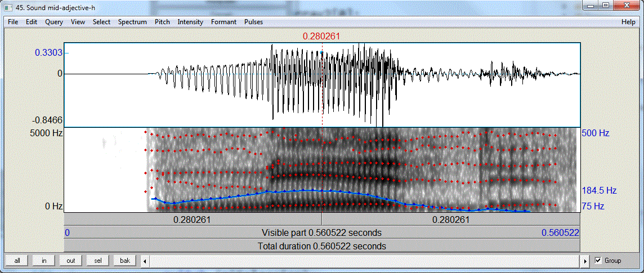Click the red cursor time 0.280261 label

[321, 37]
